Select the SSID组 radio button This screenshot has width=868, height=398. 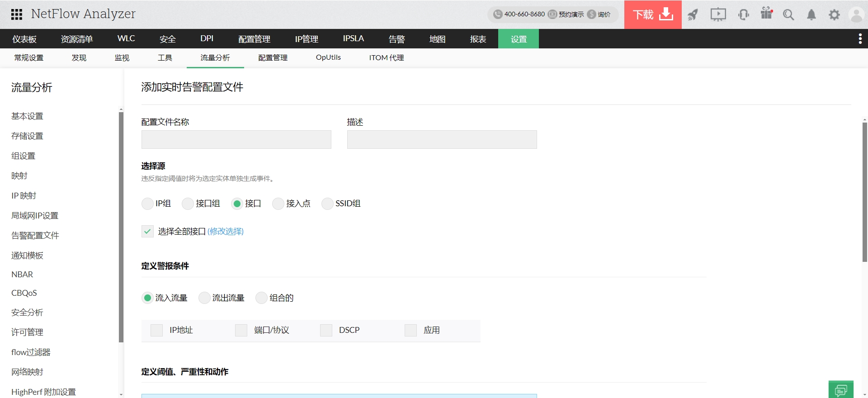tap(327, 204)
